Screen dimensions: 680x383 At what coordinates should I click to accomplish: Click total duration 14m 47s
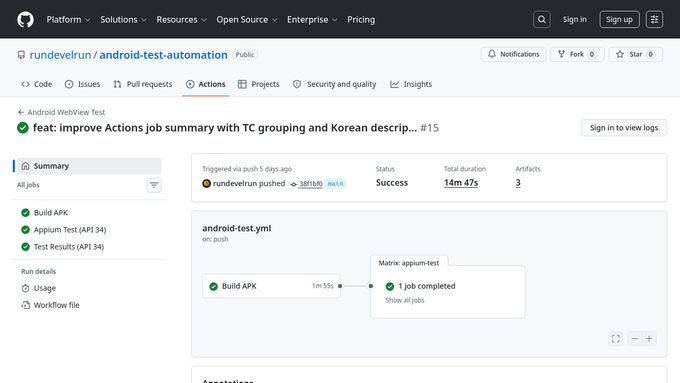tap(461, 183)
